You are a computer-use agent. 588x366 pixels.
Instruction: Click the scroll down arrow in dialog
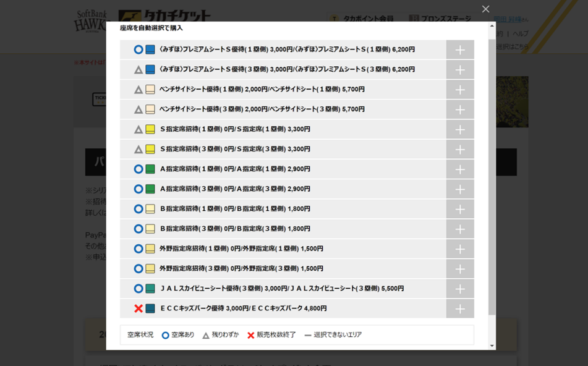[x=492, y=346]
